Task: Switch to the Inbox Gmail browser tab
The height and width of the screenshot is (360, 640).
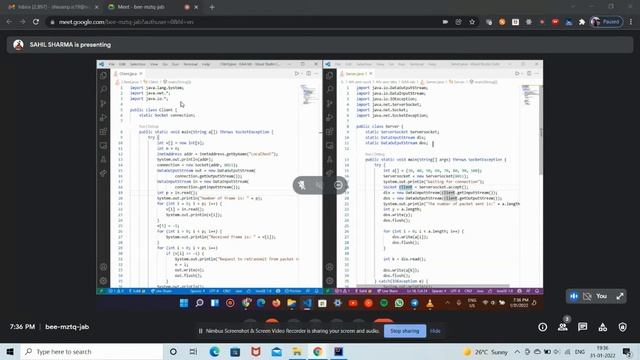Action: tap(53, 7)
